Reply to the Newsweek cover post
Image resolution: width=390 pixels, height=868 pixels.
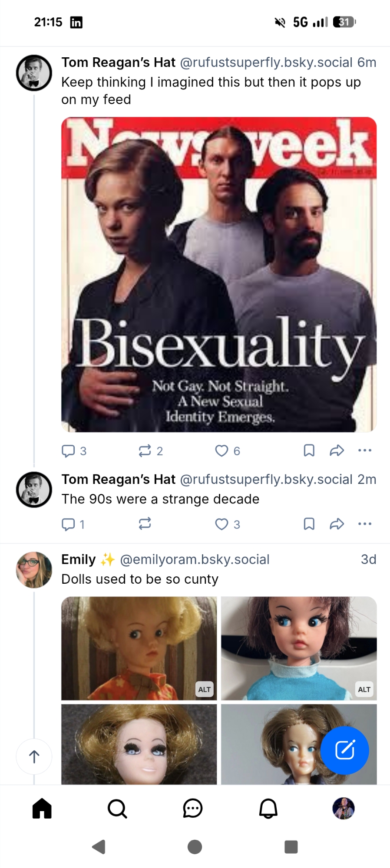tap(68, 451)
